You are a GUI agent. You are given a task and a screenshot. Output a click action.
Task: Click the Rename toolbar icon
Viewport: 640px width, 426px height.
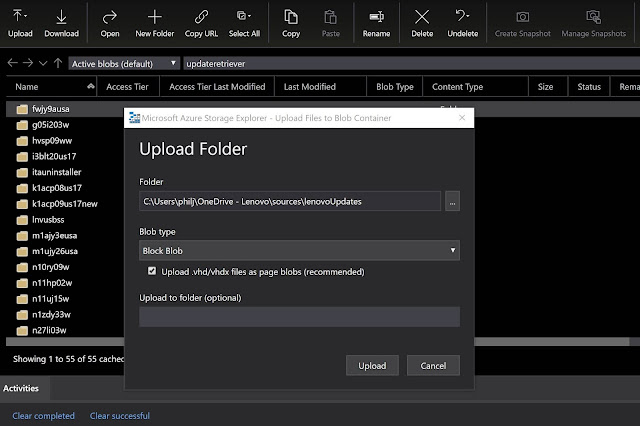pyautogui.click(x=376, y=23)
